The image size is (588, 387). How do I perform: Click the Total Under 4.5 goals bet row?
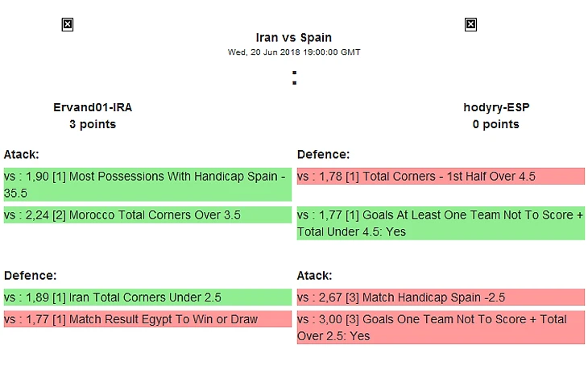click(440, 223)
